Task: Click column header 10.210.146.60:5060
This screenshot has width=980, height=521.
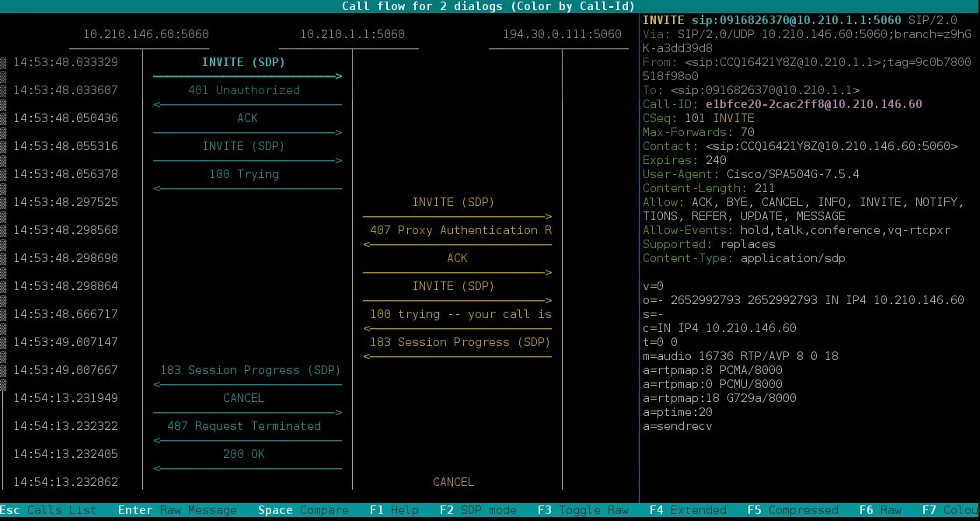Action: pos(145,34)
